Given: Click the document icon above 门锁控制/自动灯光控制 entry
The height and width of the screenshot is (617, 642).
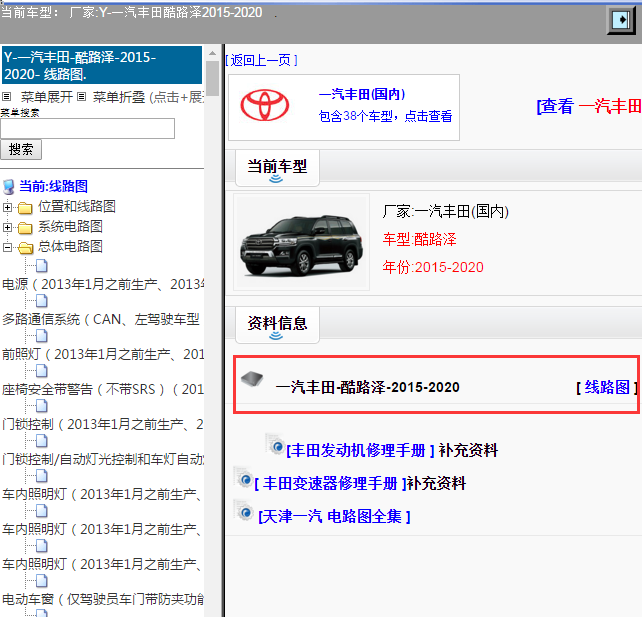Looking at the screenshot, I should tap(41, 441).
